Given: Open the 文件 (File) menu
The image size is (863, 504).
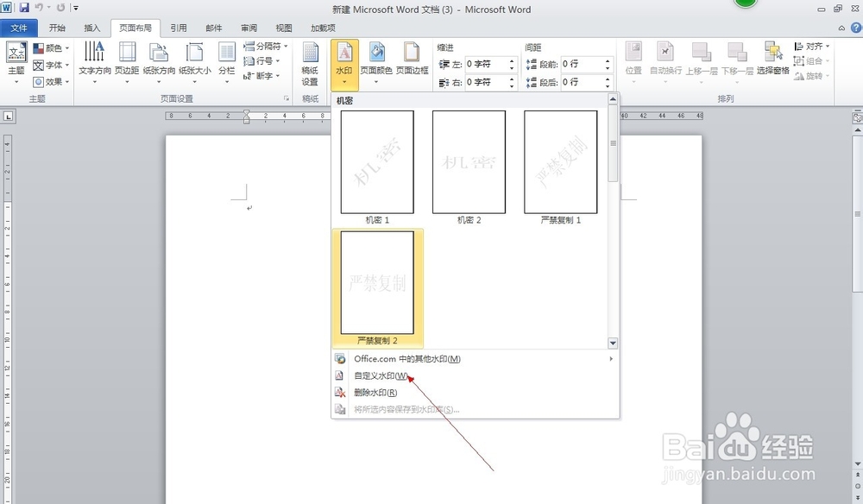Looking at the screenshot, I should coord(21,27).
